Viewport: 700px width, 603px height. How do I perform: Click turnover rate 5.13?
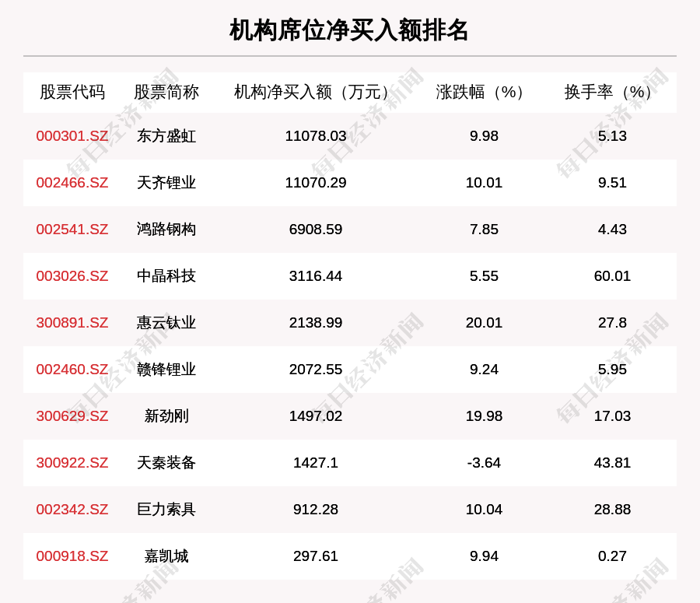(x=612, y=136)
